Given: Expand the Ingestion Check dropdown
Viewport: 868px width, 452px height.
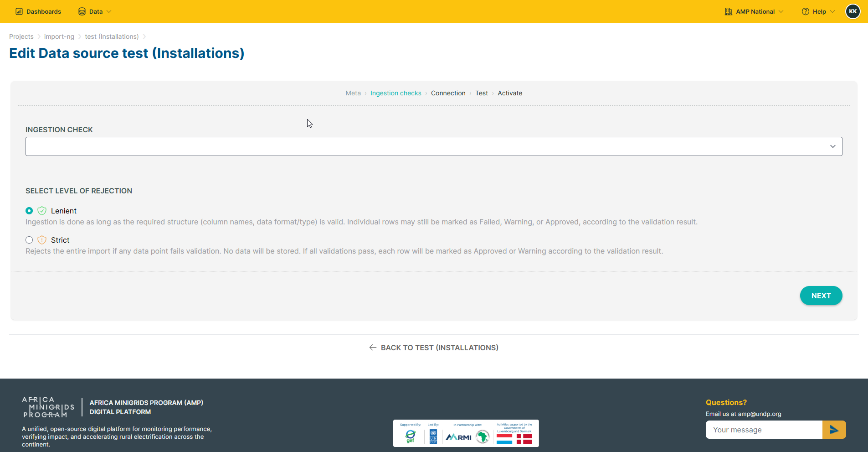Looking at the screenshot, I should click(434, 146).
